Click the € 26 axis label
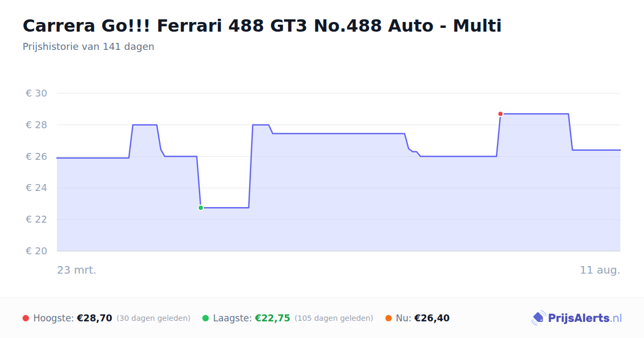This screenshot has height=338, width=644. (x=36, y=157)
